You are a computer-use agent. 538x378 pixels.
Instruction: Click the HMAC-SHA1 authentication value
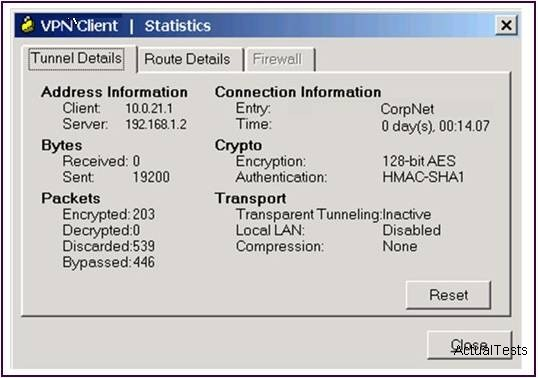tap(423, 177)
